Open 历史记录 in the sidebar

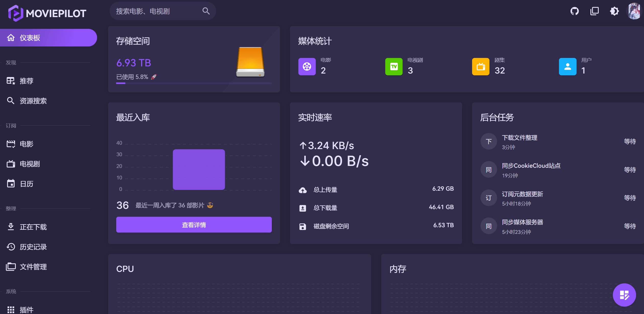33,247
